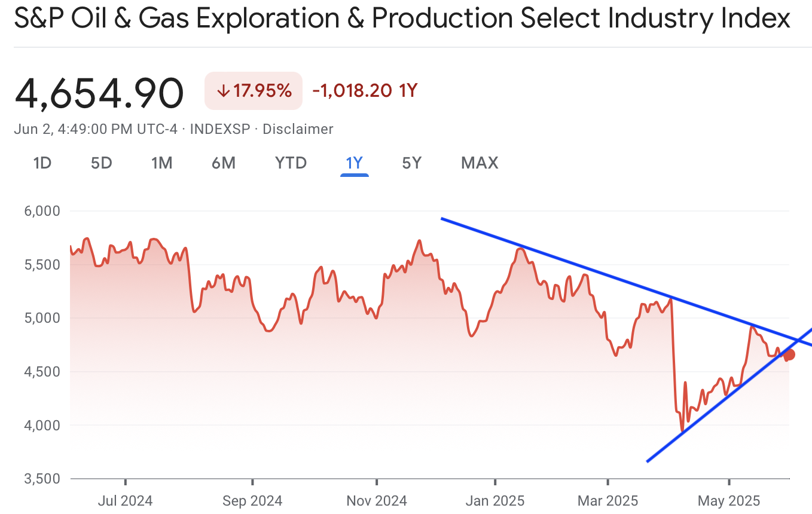Open the Disclaimer link
Screen dimensions: 812x514
click(298, 129)
